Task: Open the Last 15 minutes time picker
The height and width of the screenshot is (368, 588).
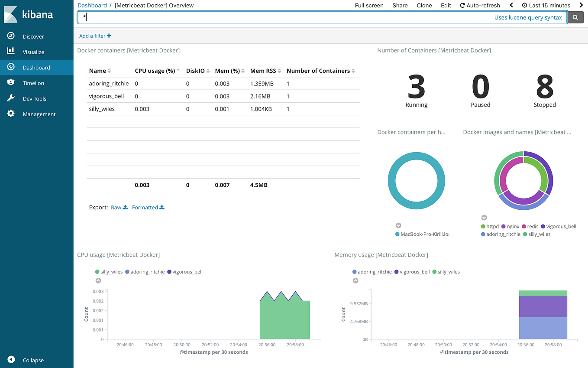Action: click(547, 5)
